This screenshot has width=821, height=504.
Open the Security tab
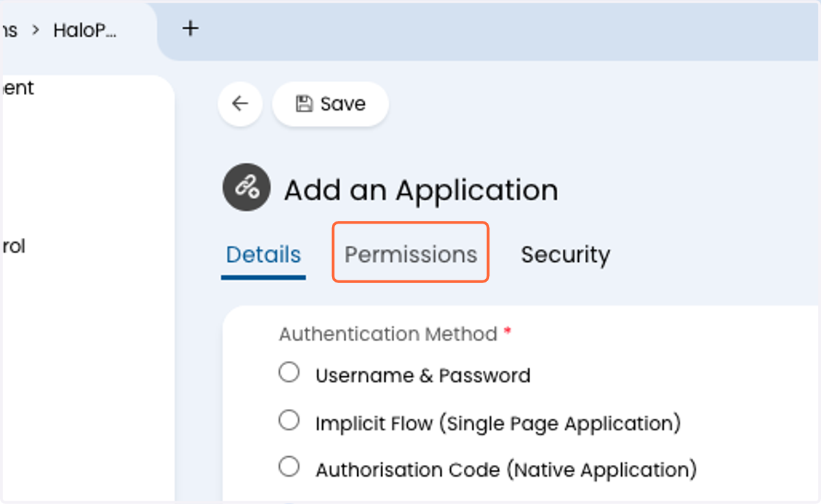(x=565, y=255)
